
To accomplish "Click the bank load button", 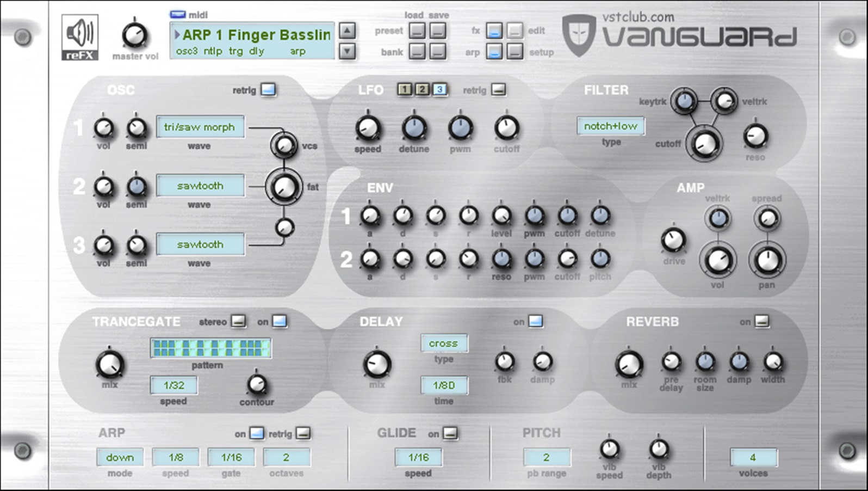I will (417, 52).
